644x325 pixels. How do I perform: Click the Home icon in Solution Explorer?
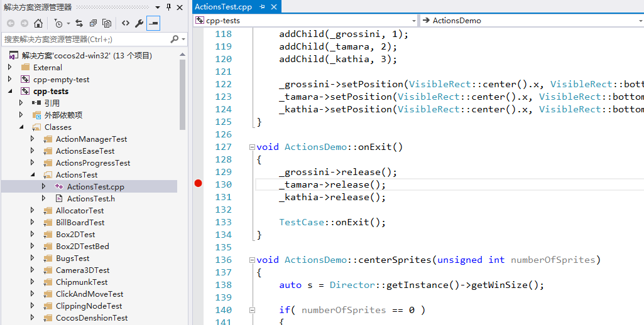[38, 23]
